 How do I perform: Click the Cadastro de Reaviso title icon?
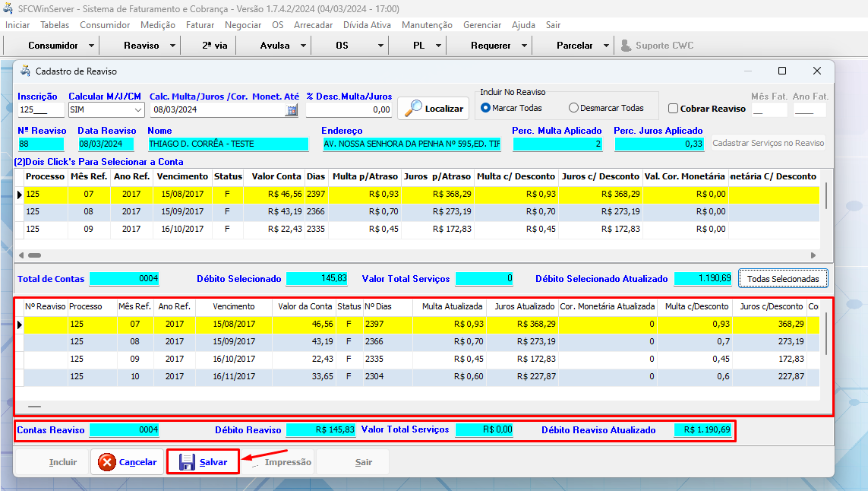(x=25, y=71)
